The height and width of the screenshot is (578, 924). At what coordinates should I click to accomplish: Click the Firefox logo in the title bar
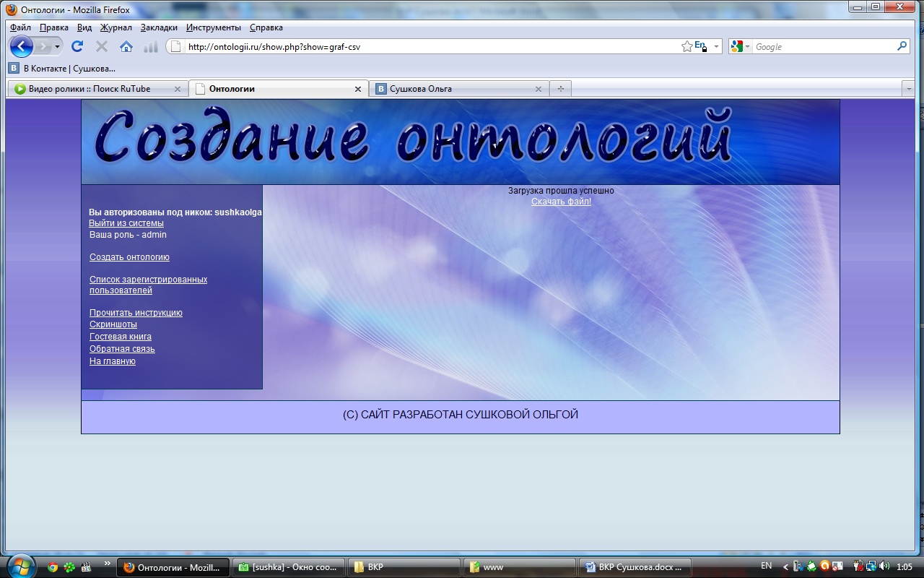pyautogui.click(x=12, y=9)
